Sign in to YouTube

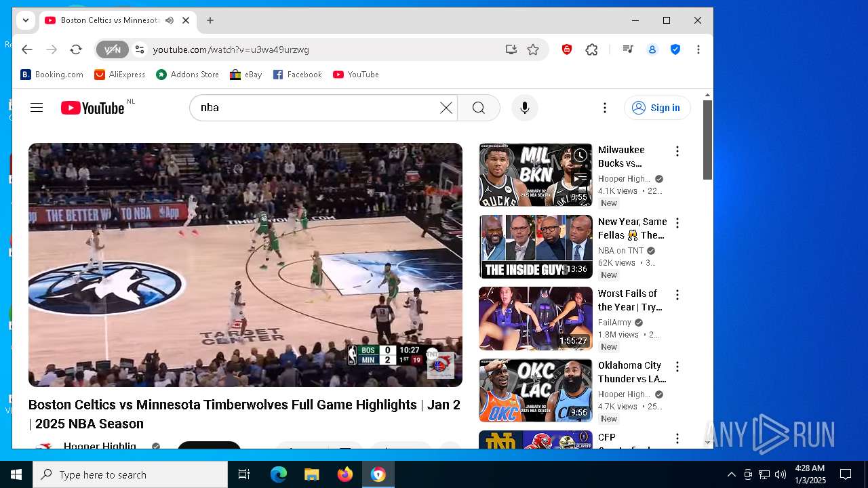pos(657,108)
